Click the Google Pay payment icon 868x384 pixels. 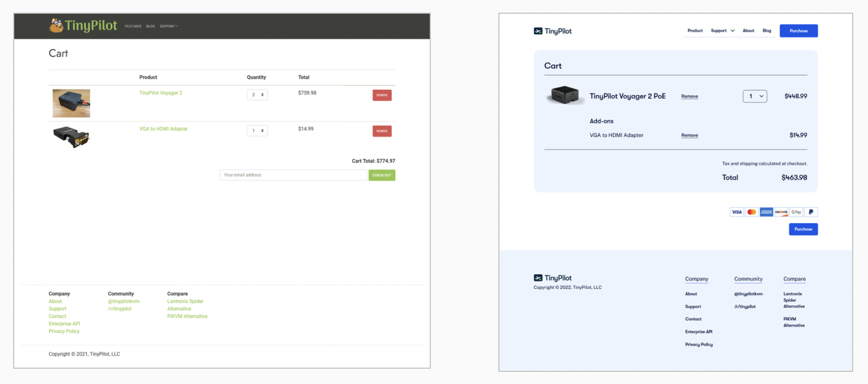point(796,212)
